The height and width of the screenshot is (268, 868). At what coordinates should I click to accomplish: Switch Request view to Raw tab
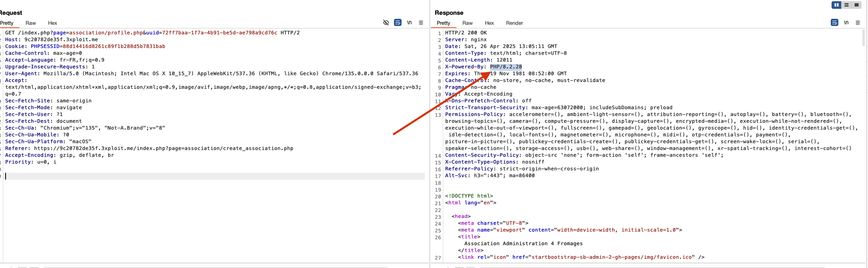(x=30, y=23)
